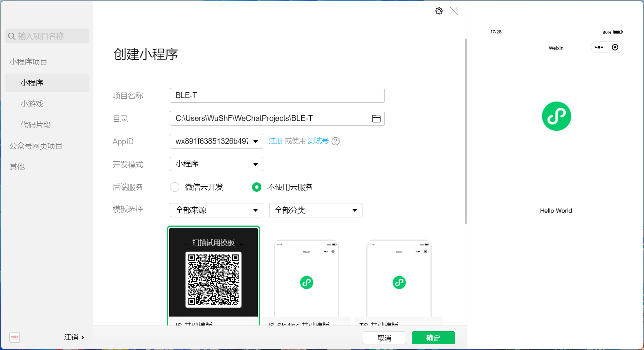The width and height of the screenshot is (644, 350).
Task: Click the Weixin title in preview
Action: (x=556, y=48)
